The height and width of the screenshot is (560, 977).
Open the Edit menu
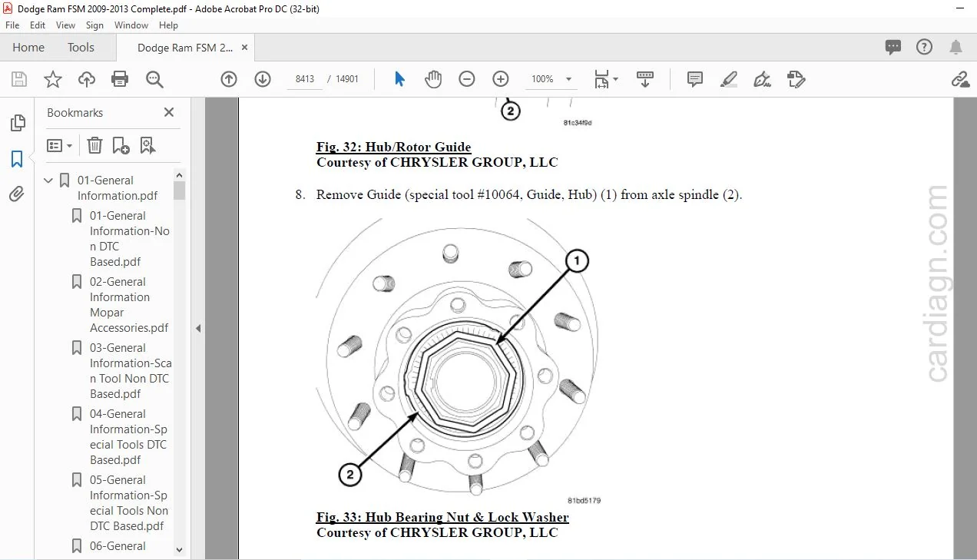click(x=38, y=25)
